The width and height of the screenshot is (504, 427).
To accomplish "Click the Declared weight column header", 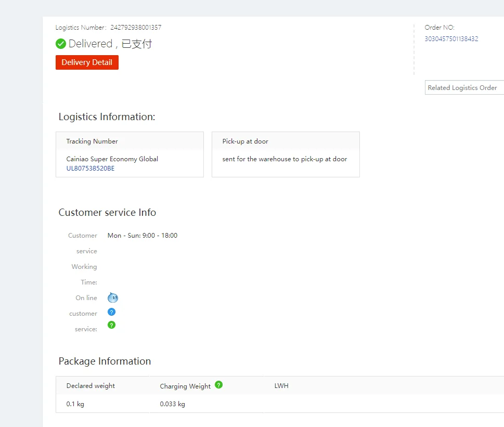I will pos(91,386).
